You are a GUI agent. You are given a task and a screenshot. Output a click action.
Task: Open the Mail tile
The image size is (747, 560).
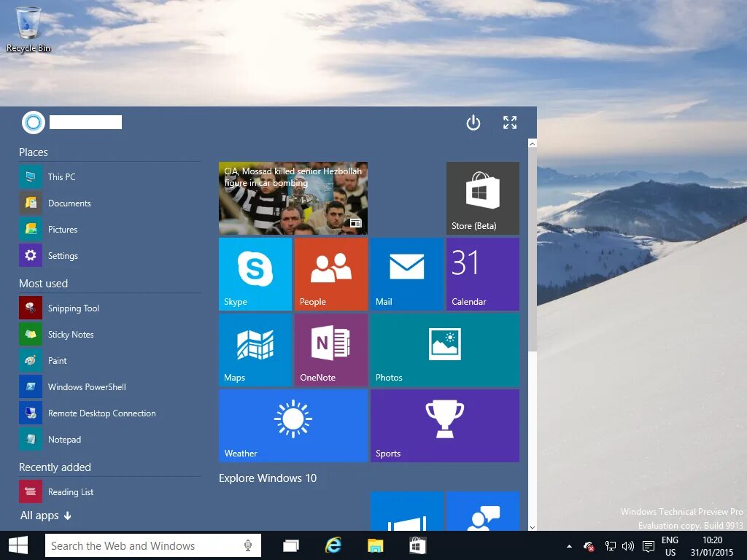coord(407,274)
